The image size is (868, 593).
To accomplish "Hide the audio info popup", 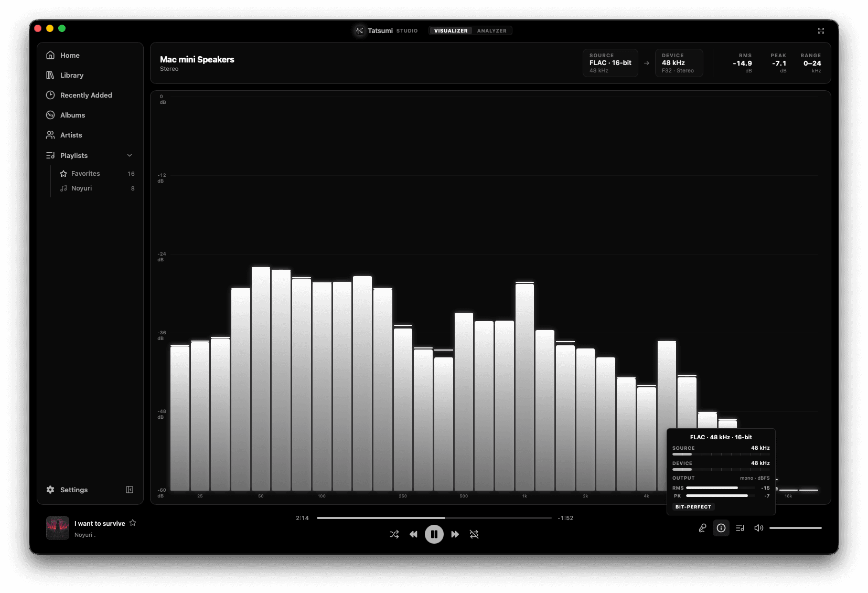I will point(721,528).
